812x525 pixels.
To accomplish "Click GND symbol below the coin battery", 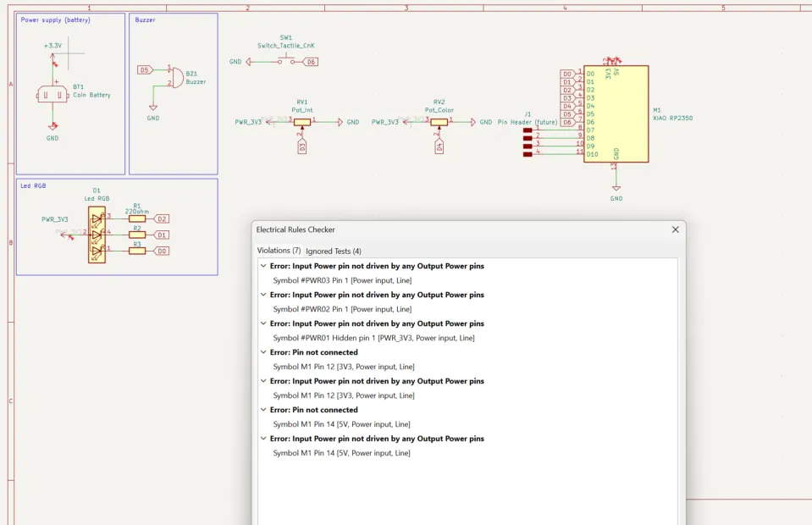I will point(52,126).
